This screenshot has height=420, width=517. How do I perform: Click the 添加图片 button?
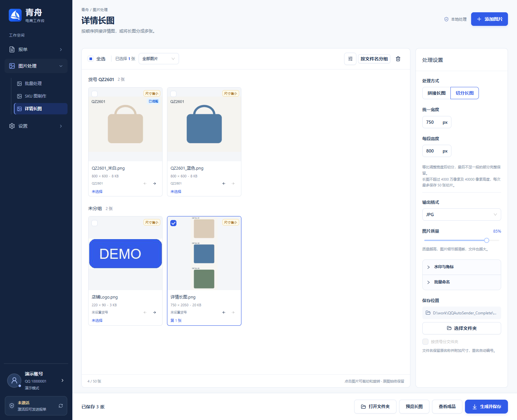(489, 19)
